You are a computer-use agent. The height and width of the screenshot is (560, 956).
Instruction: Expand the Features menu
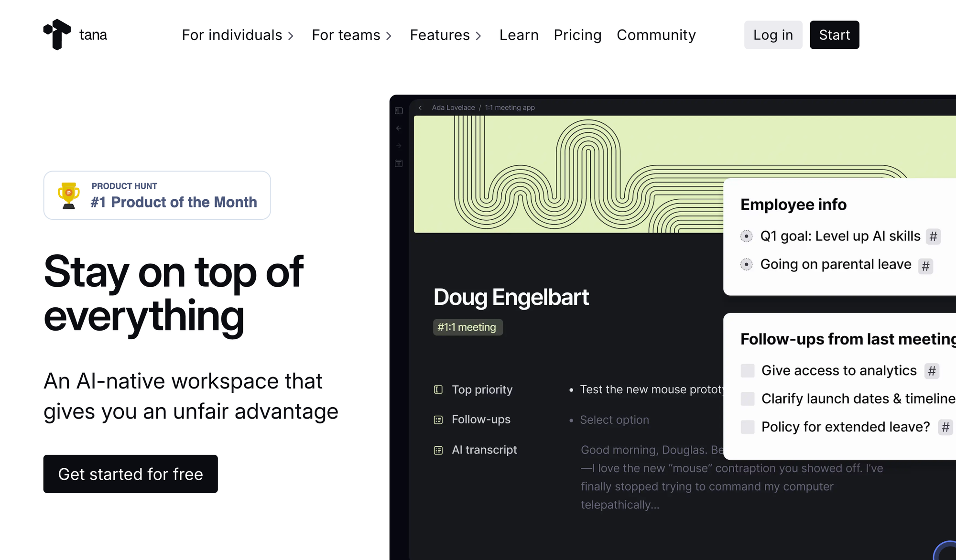click(x=445, y=35)
